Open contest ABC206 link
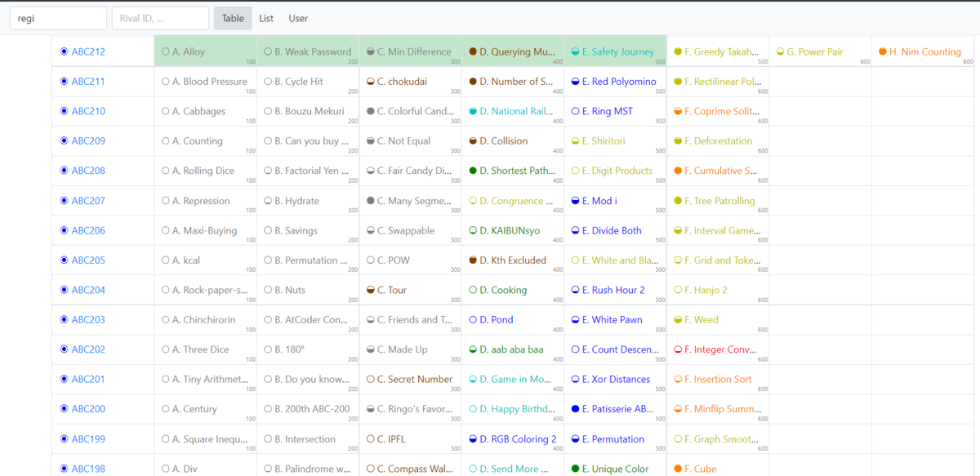The width and height of the screenshot is (980, 476). coord(88,230)
